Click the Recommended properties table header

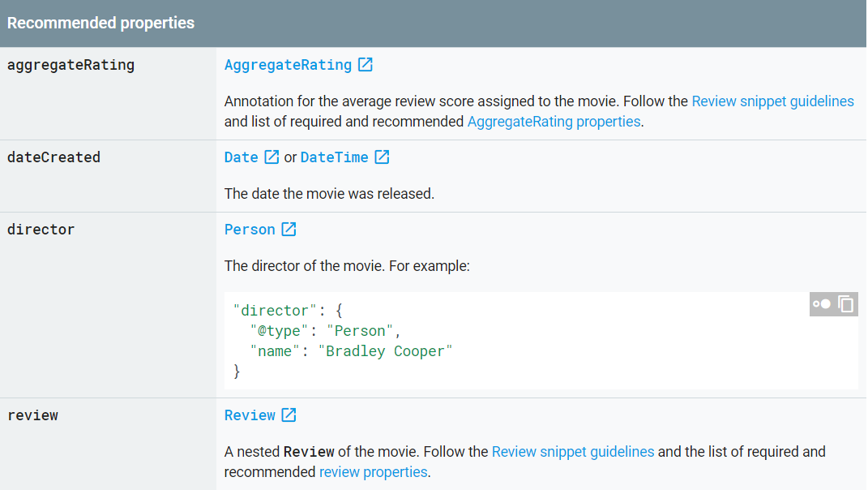[x=100, y=23]
